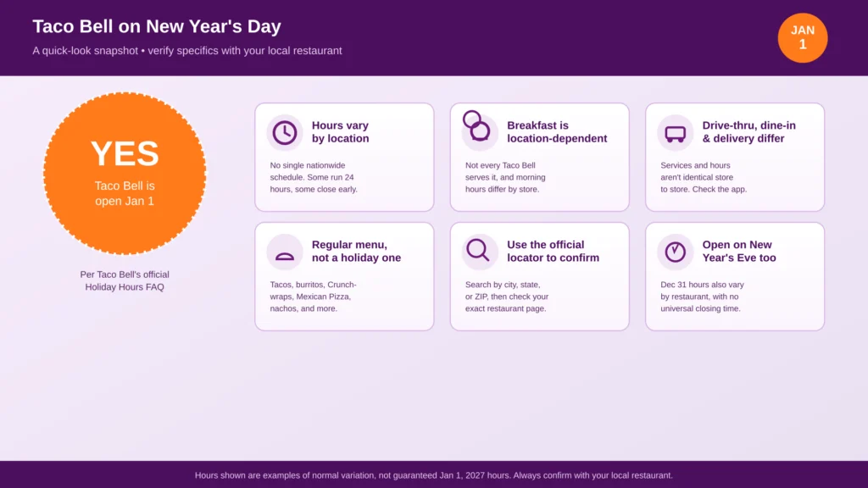Click the magnifying glass locator icon

pos(478,250)
